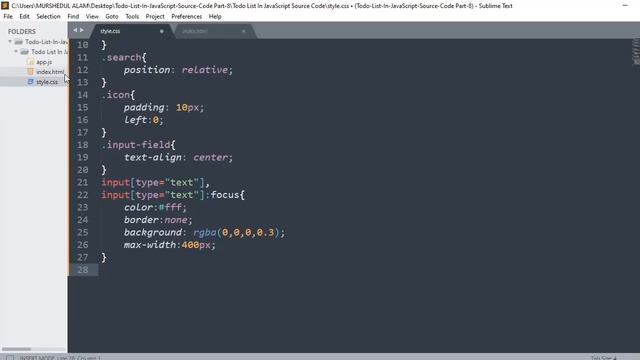
Task: Click the closing brace on line 27
Action: click(x=104, y=257)
